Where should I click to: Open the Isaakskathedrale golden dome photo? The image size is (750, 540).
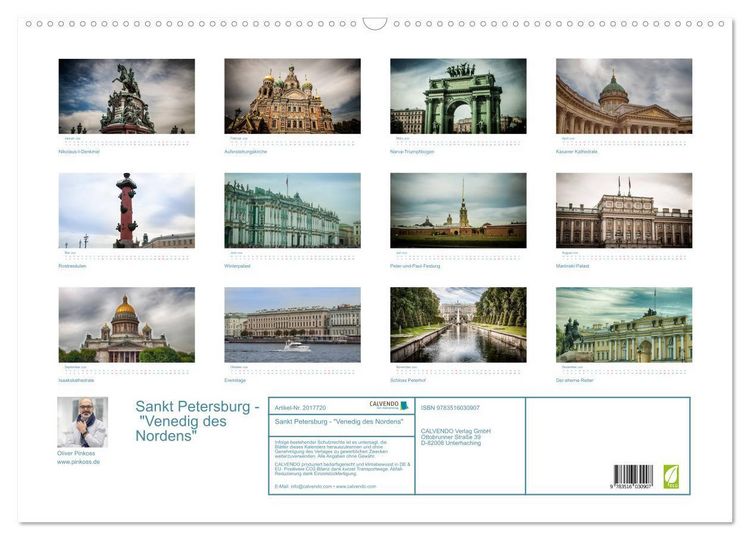coord(127,325)
